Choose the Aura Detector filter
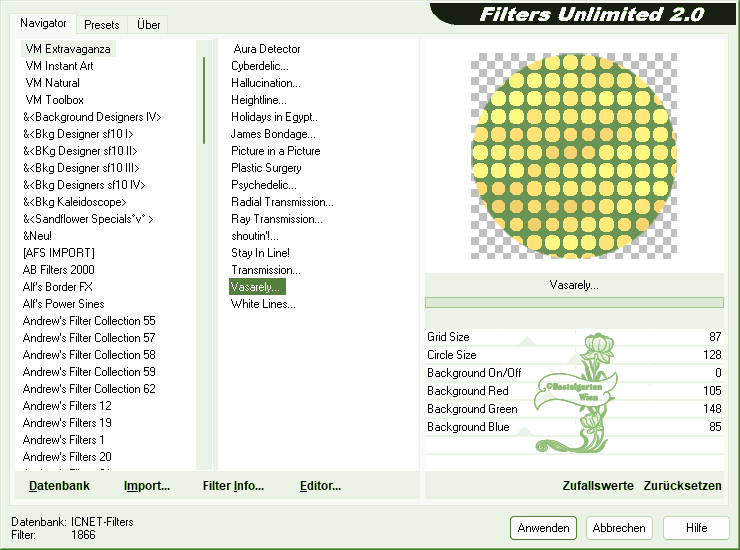Viewport: 740px width, 550px height. point(267,49)
